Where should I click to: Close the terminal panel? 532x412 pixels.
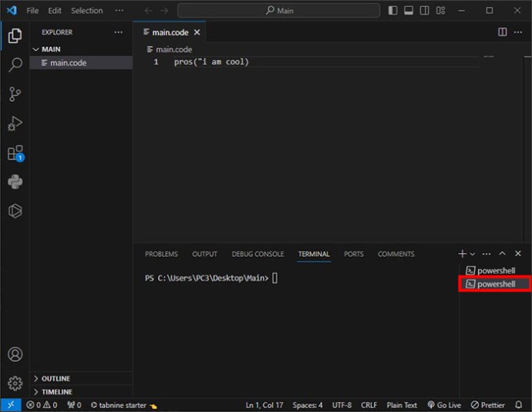click(x=518, y=253)
